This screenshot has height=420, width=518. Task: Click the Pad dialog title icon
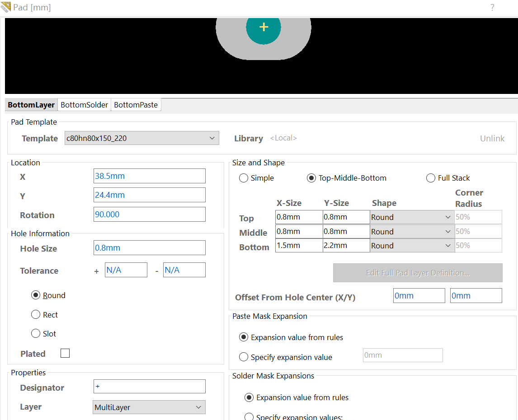pos(5,7)
